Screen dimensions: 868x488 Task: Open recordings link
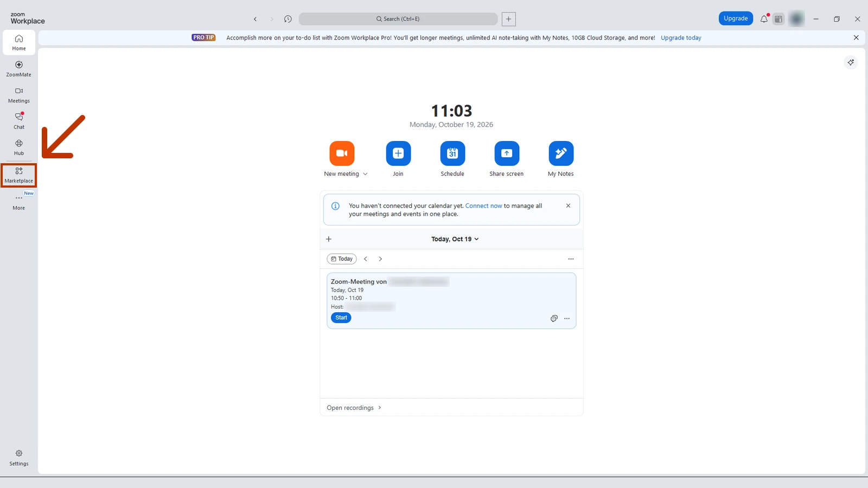(354, 408)
